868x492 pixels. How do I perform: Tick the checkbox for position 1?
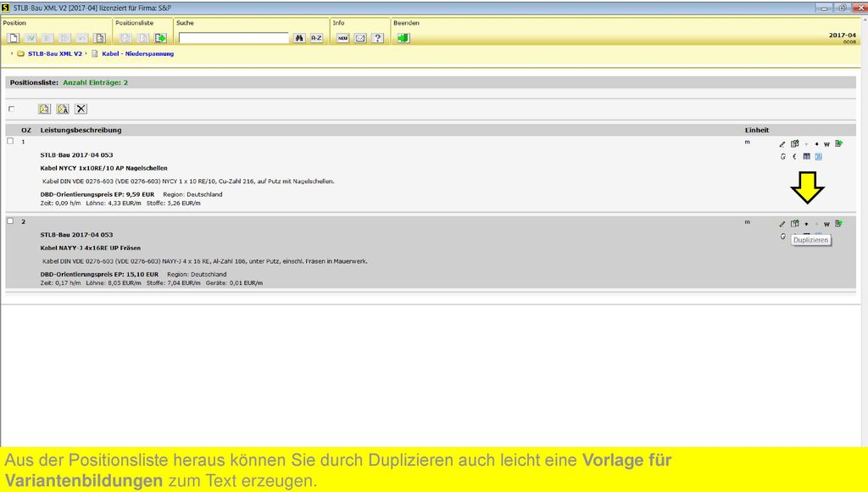pyautogui.click(x=10, y=142)
